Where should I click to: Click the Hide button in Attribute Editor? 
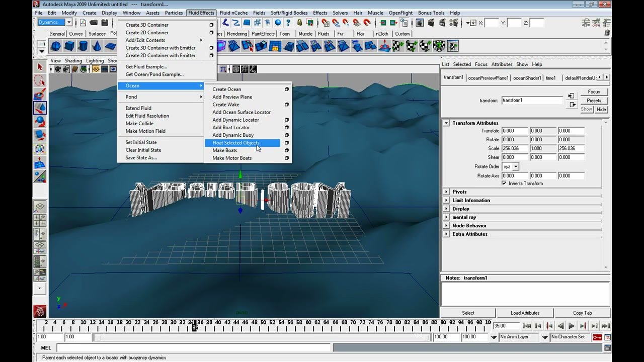[x=601, y=109]
